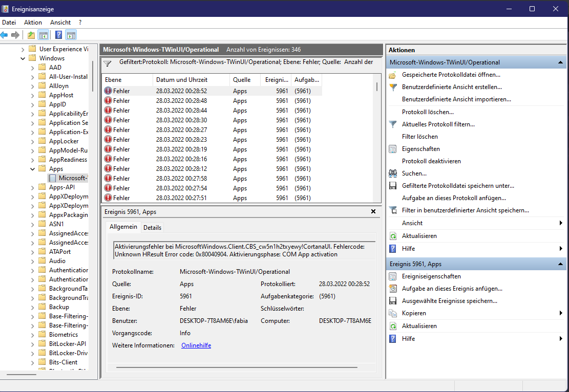Click the filter funnel icon above event list
Screen dimensions: 569x392
click(108, 63)
